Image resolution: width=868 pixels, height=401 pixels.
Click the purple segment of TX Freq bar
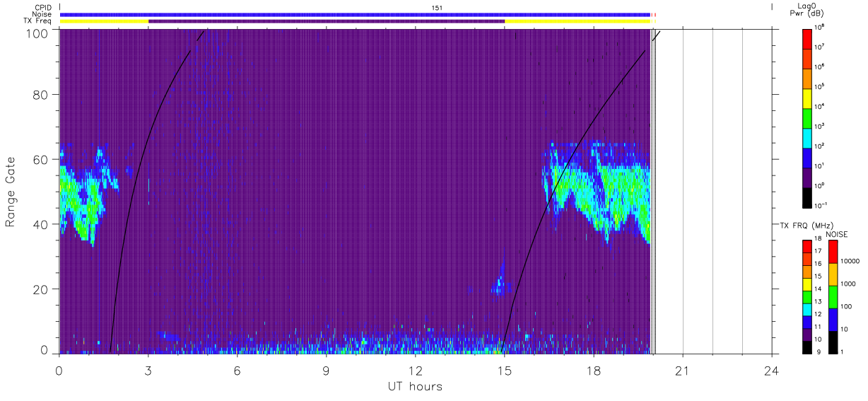[x=327, y=21]
